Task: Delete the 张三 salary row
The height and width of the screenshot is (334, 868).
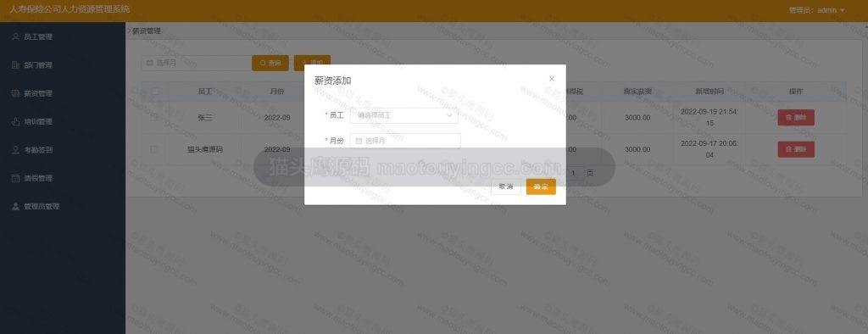Action: click(x=795, y=118)
